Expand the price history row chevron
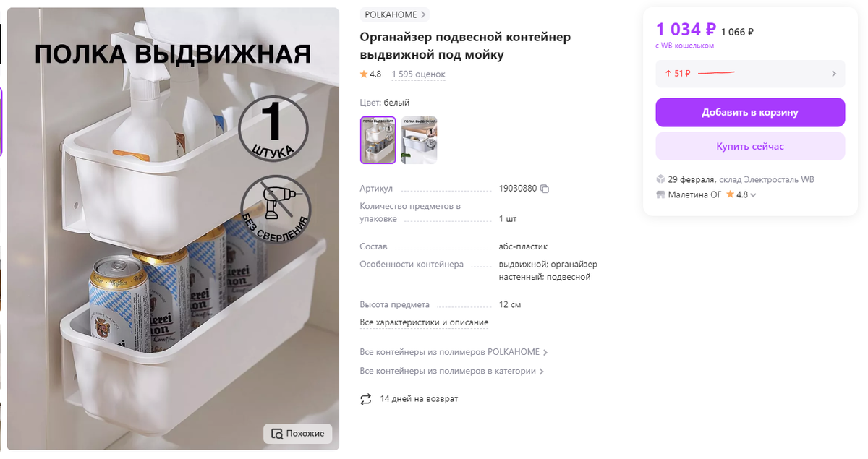This screenshot has height=459, width=868. coord(833,74)
